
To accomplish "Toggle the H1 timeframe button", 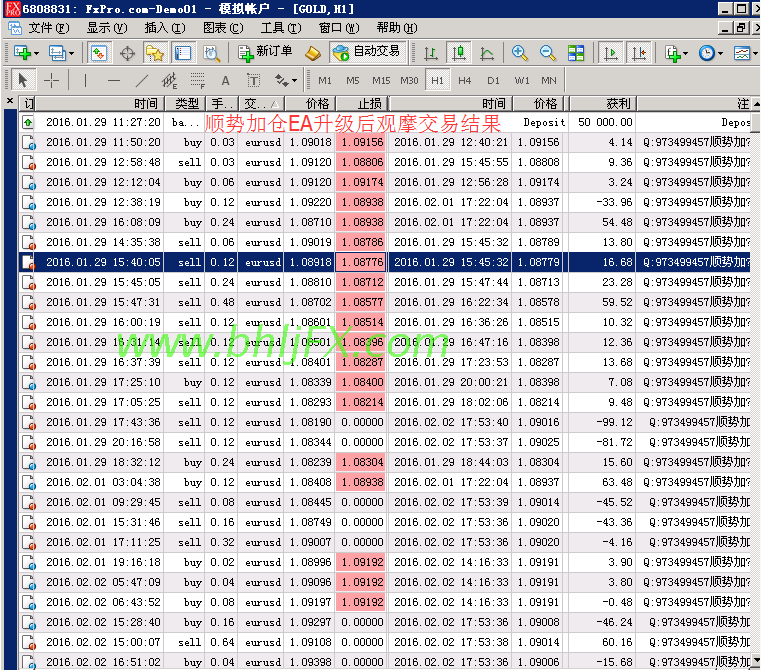I will (x=437, y=81).
